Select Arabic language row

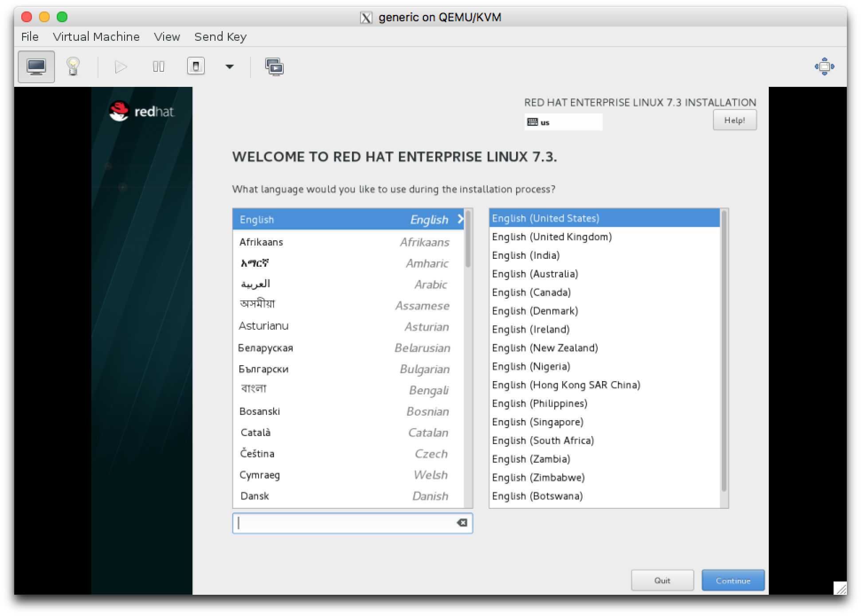(348, 285)
